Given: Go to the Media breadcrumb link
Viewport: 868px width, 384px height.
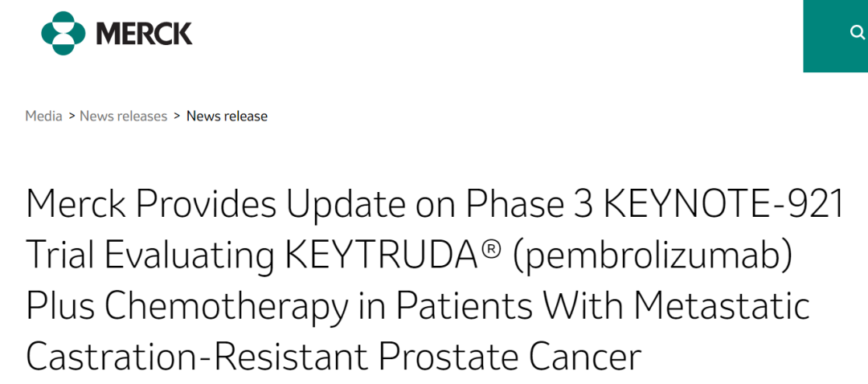Looking at the screenshot, I should pos(43,116).
